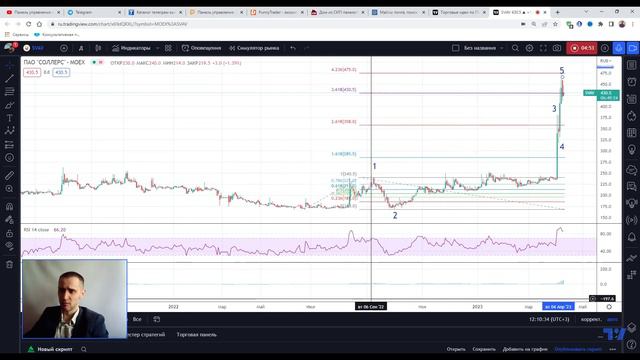
Task: Add a symbol to compare
Action: coord(64,48)
